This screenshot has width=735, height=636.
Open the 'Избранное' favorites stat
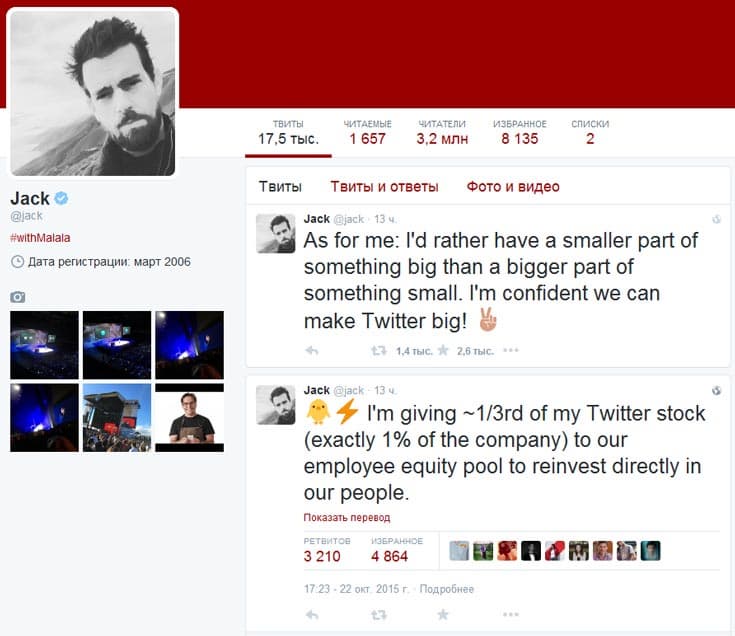(x=519, y=132)
